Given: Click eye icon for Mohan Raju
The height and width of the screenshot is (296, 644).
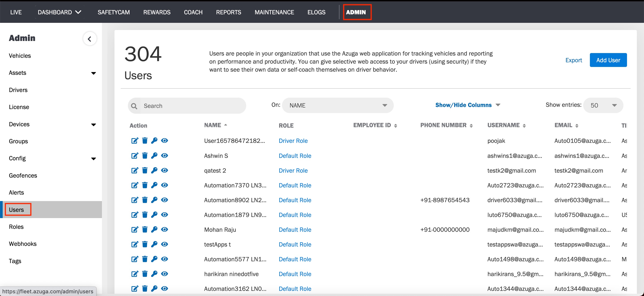Looking at the screenshot, I should click(x=165, y=229).
